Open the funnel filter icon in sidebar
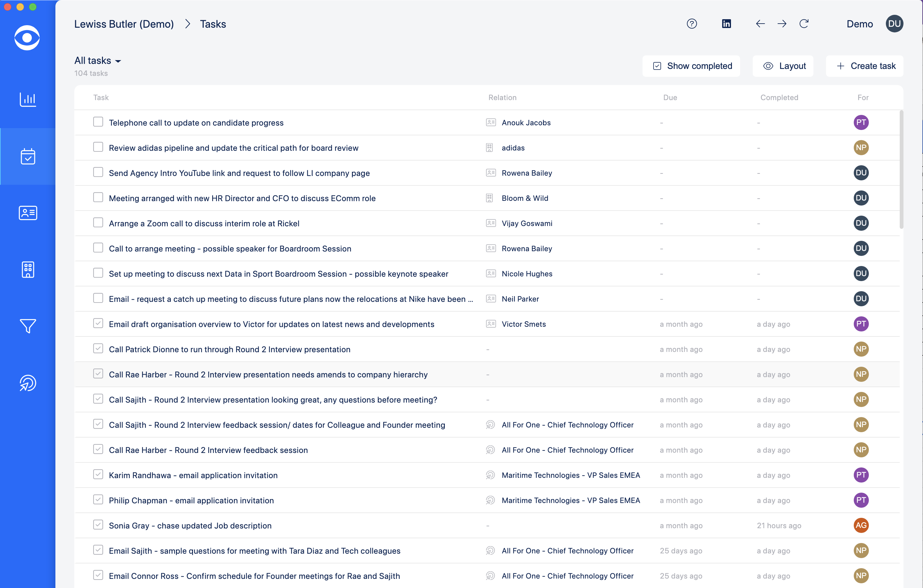 (x=28, y=326)
